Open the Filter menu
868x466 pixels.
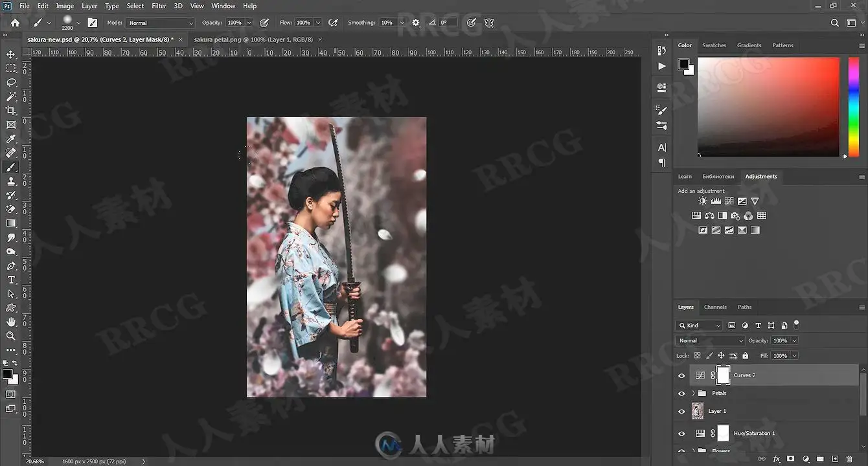(x=159, y=6)
